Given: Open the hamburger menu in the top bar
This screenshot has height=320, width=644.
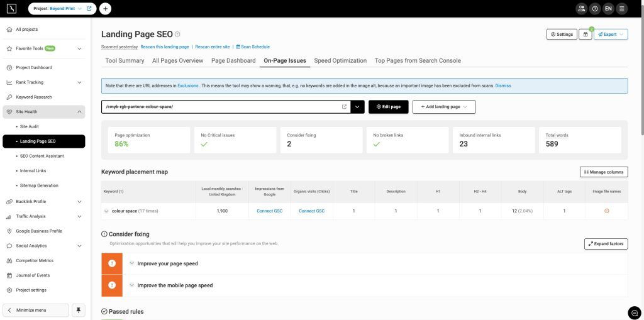Looking at the screenshot, I should click(621, 9).
